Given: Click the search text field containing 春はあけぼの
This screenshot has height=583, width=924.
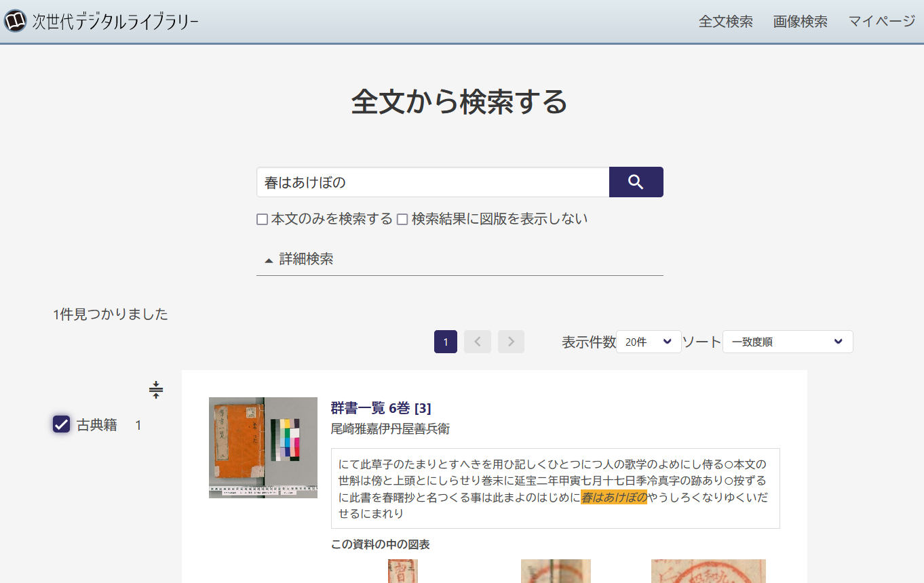Looking at the screenshot, I should pos(433,182).
